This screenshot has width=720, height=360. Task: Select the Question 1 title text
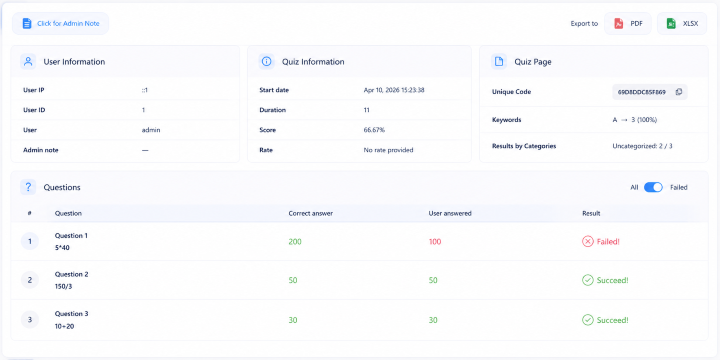click(x=71, y=236)
